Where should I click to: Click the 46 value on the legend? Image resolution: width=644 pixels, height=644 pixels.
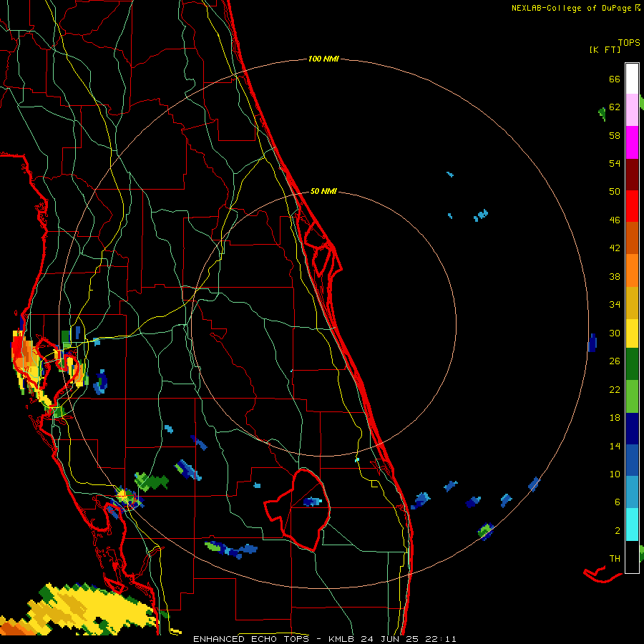tap(615, 220)
